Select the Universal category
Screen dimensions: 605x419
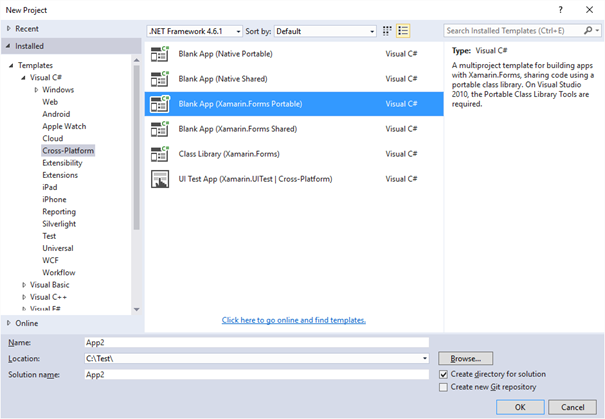coord(58,248)
